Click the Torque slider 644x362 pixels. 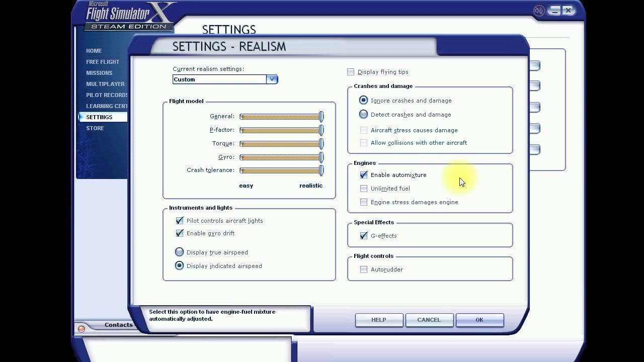(282, 144)
